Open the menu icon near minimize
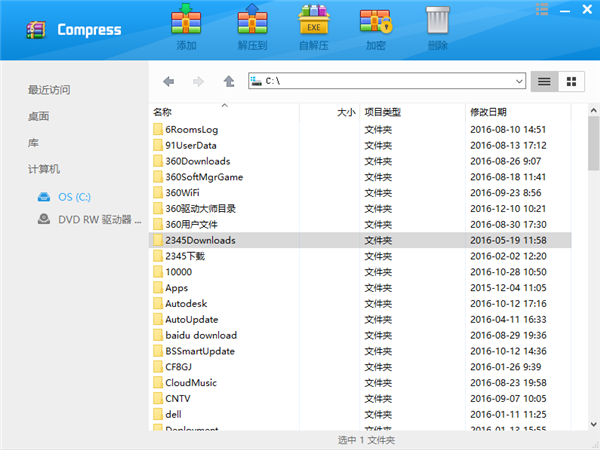 (542, 9)
